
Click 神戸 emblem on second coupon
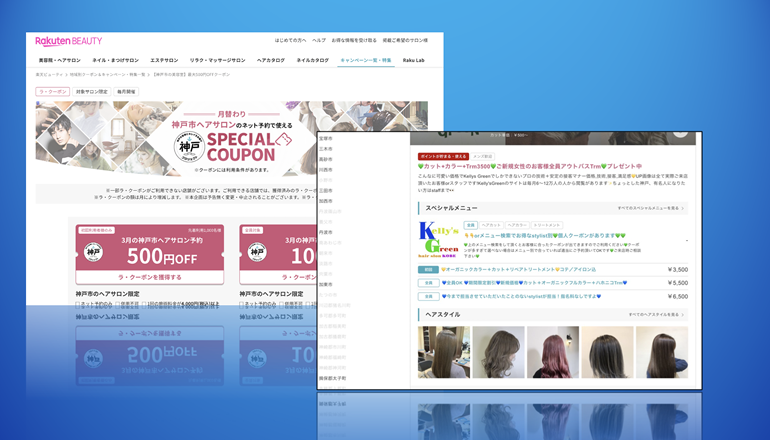(x=257, y=252)
